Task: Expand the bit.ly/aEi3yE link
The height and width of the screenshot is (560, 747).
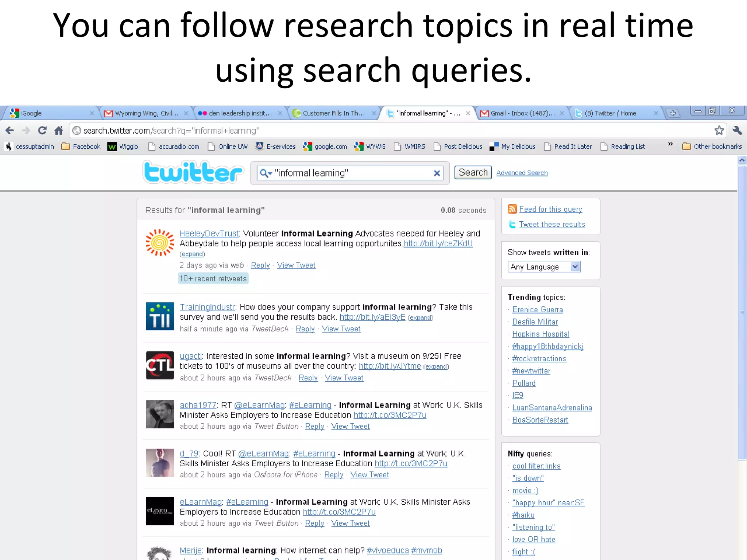Action: coord(420,318)
